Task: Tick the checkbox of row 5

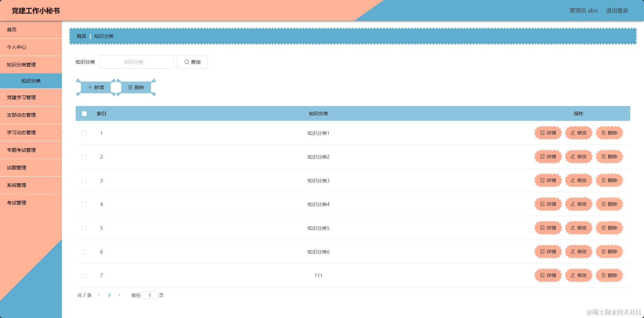Action: click(84, 228)
